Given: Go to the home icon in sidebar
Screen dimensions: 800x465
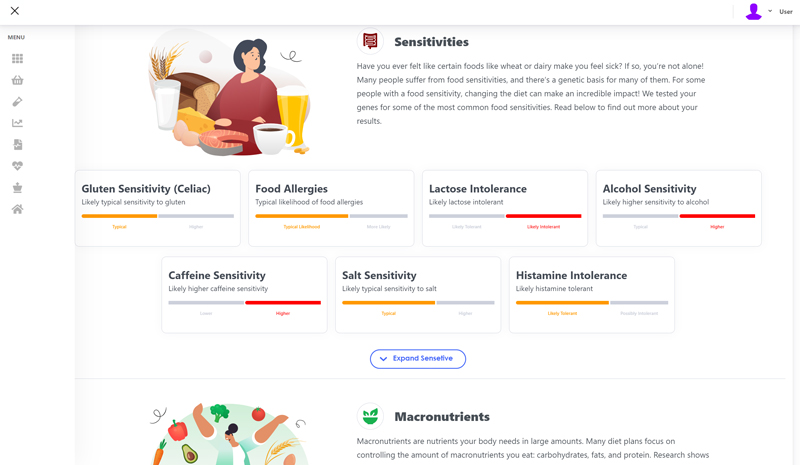Looking at the screenshot, I should 17,209.
